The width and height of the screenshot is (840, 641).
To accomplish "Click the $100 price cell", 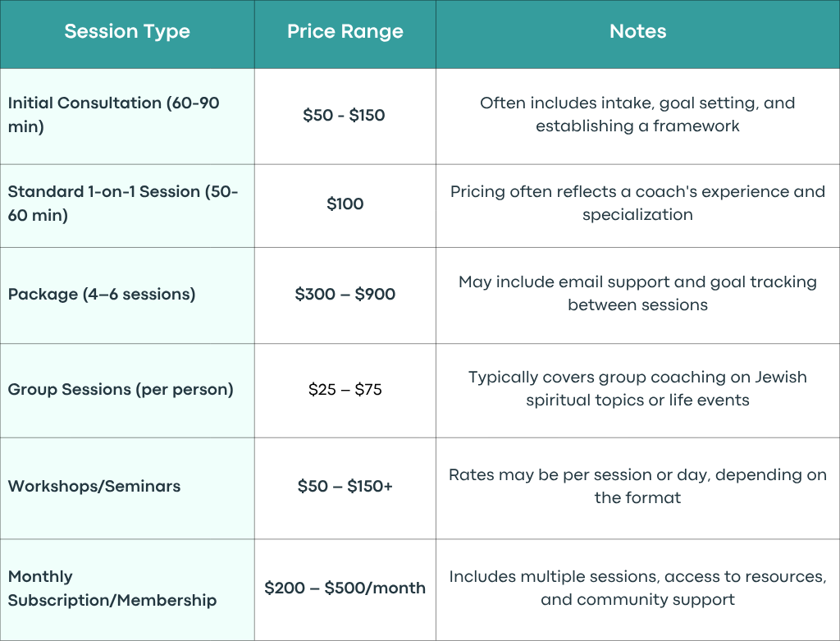I will (x=345, y=206).
